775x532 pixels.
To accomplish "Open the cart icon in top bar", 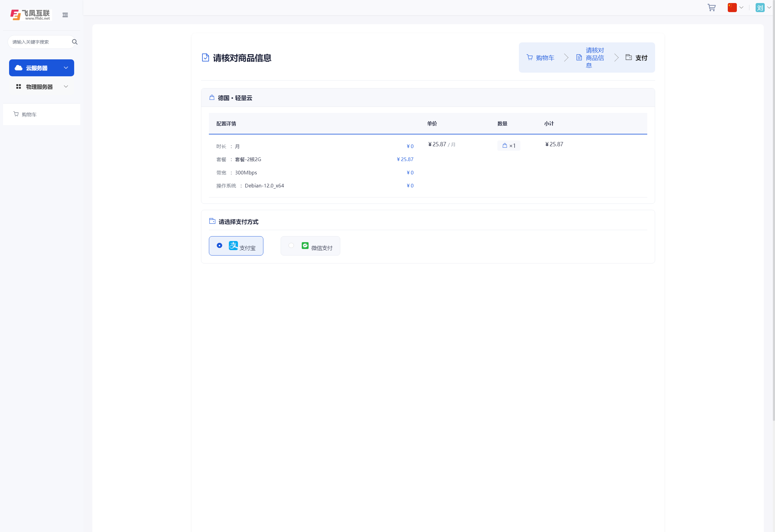I will coord(712,8).
